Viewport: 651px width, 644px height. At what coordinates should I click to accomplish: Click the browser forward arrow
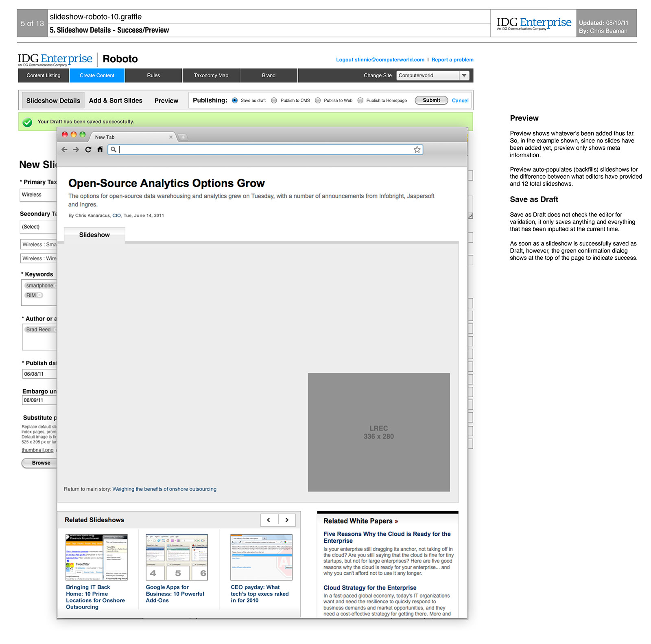(76, 149)
